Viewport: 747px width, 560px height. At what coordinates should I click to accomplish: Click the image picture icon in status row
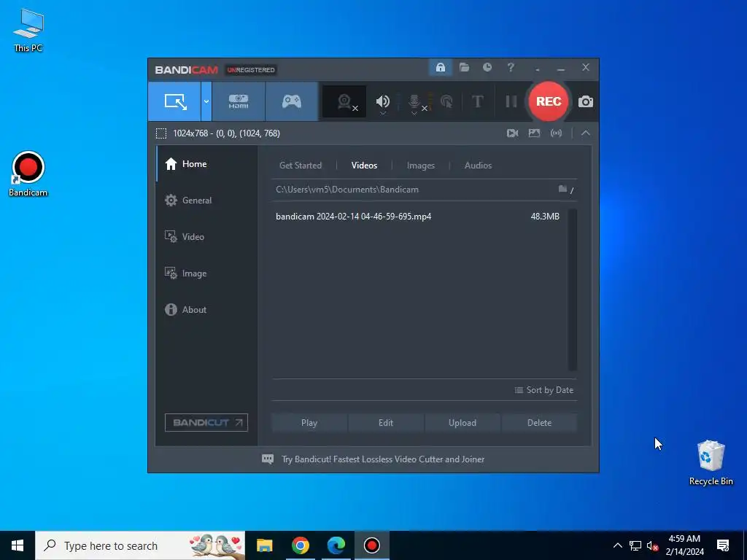535,133
